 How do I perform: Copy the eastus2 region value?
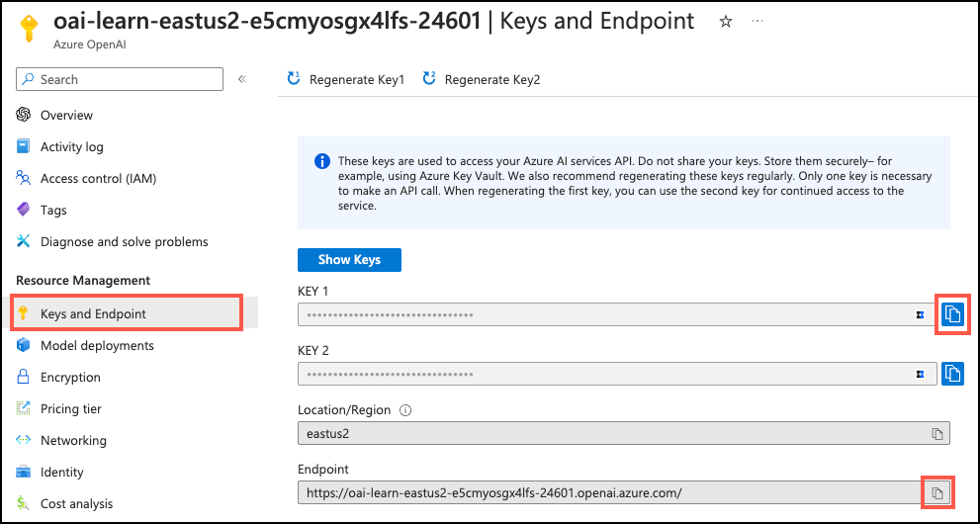pyautogui.click(x=936, y=433)
